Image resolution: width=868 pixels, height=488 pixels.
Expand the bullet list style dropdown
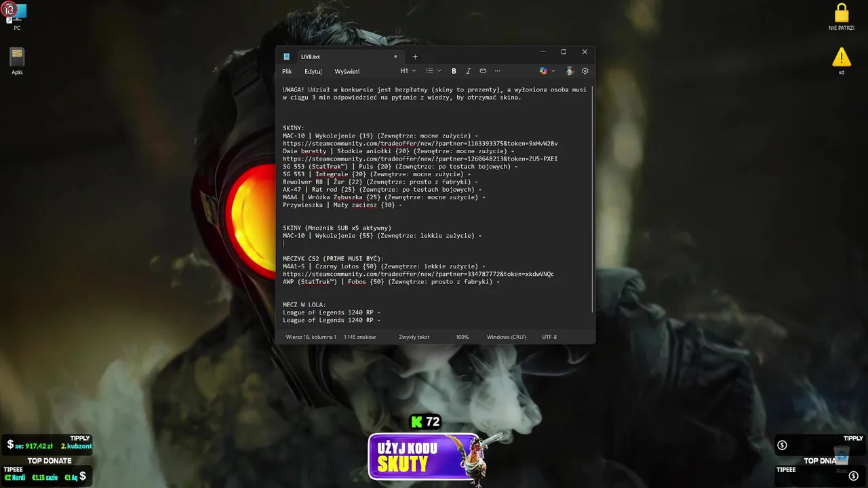click(x=433, y=71)
